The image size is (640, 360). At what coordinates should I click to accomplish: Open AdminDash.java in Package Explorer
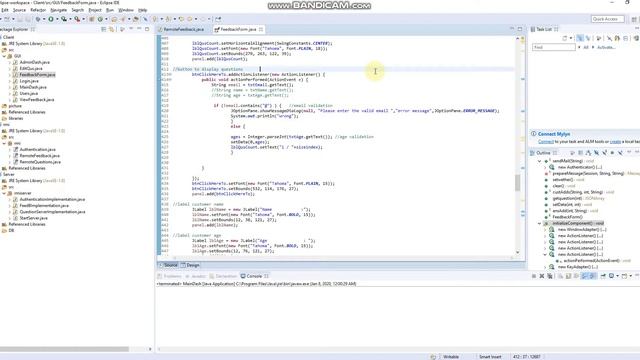[x=35, y=62]
